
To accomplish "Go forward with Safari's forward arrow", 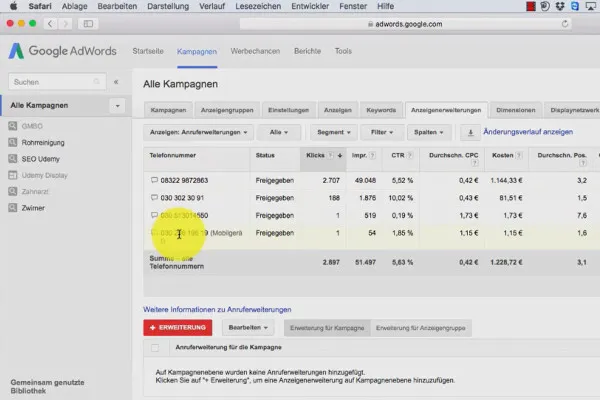I will coord(65,24).
